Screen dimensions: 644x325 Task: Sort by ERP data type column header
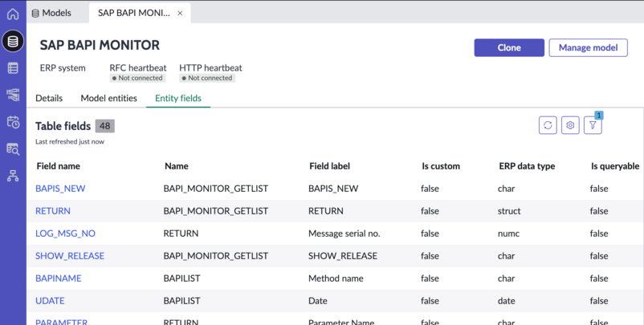click(x=527, y=166)
